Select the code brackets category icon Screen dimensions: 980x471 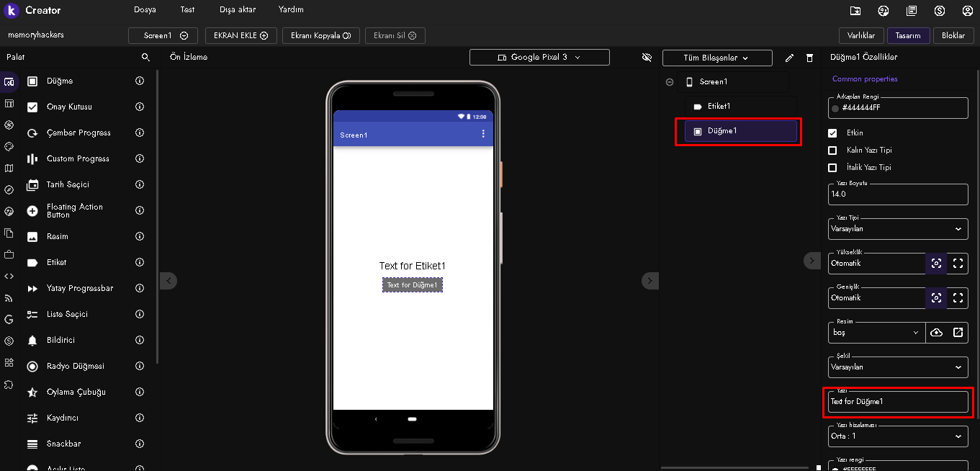pyautogui.click(x=9, y=276)
